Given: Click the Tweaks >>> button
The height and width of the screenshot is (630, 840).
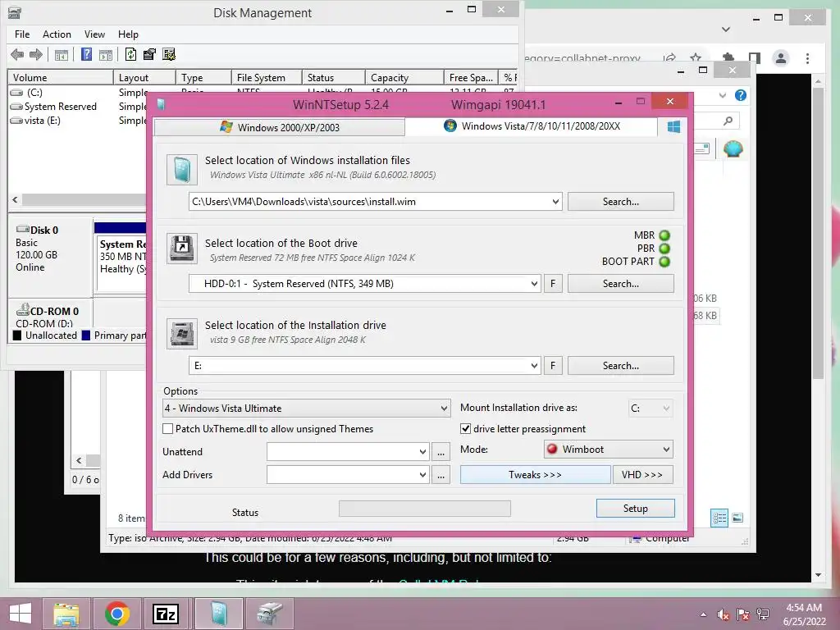Looking at the screenshot, I should point(535,475).
